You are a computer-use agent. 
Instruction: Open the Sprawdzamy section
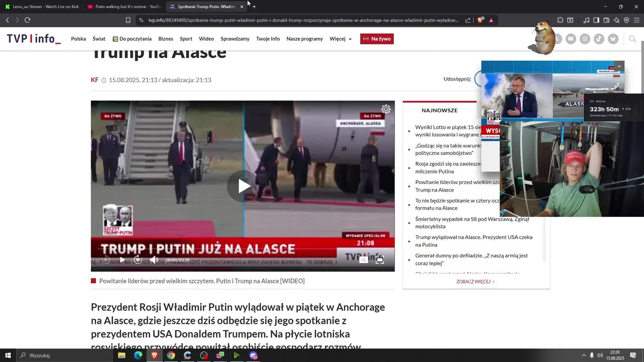point(235,39)
